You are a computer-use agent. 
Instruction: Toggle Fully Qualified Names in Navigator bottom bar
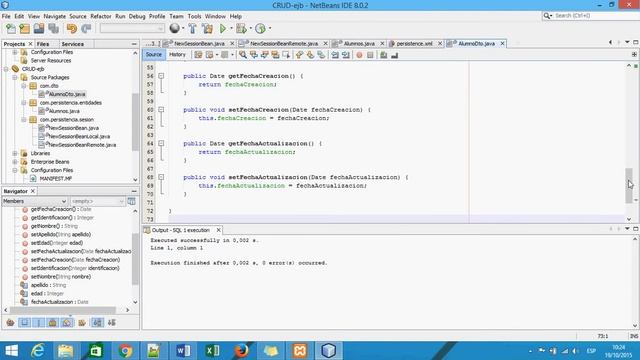pos(82,323)
